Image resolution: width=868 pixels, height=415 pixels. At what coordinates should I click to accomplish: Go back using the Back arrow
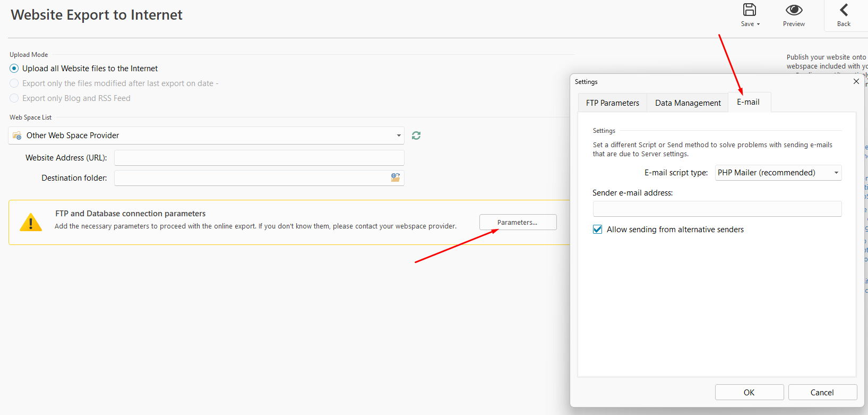point(844,10)
